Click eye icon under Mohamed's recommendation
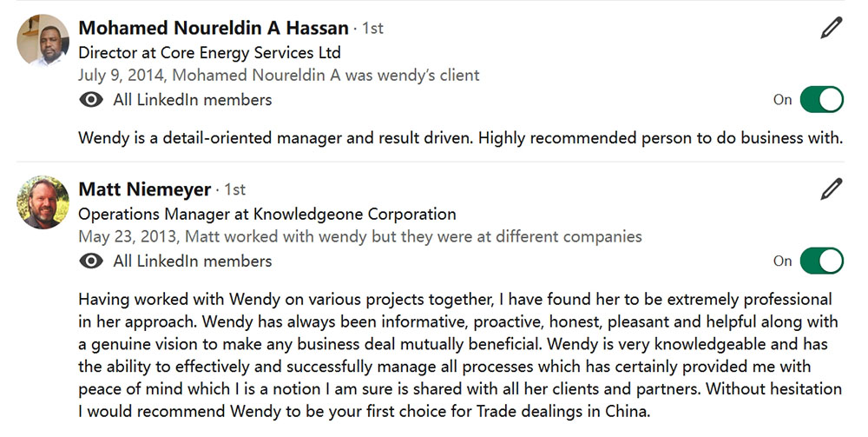 [x=91, y=100]
